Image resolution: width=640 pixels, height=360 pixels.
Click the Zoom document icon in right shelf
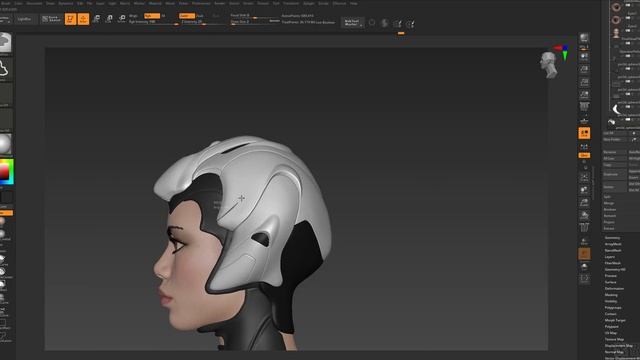584,69
